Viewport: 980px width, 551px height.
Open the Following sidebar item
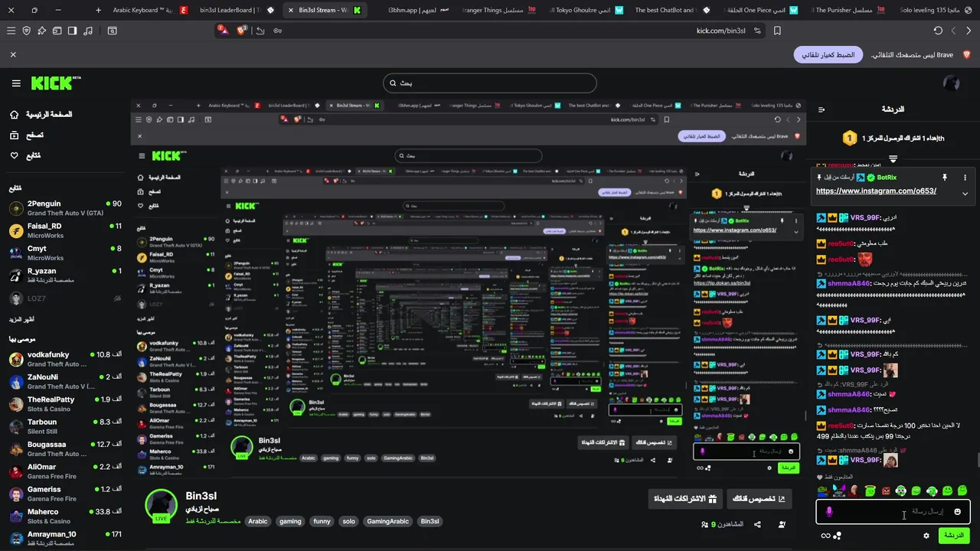25,155
